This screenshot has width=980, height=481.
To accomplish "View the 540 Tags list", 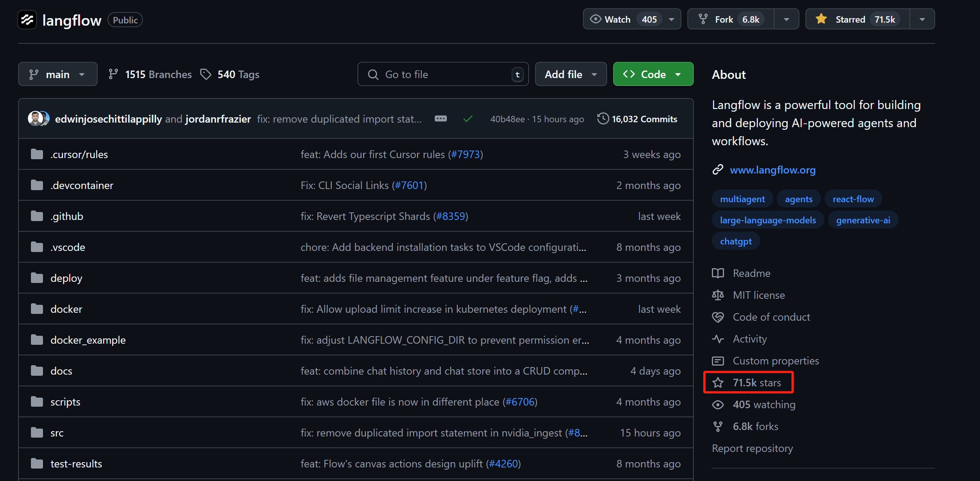I will (x=230, y=74).
